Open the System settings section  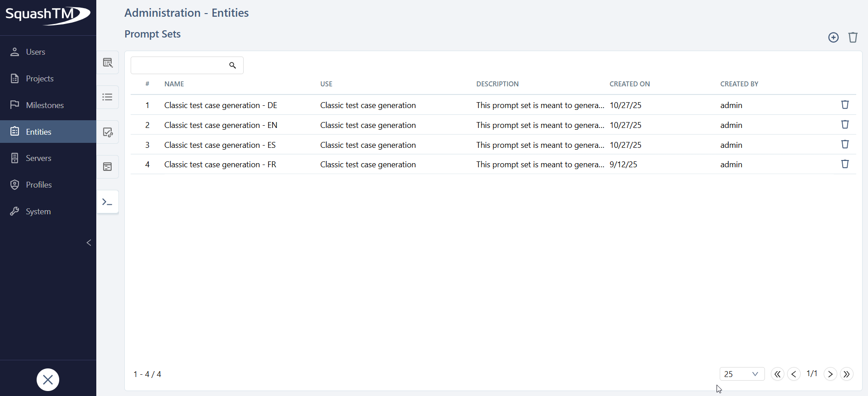(x=48, y=211)
